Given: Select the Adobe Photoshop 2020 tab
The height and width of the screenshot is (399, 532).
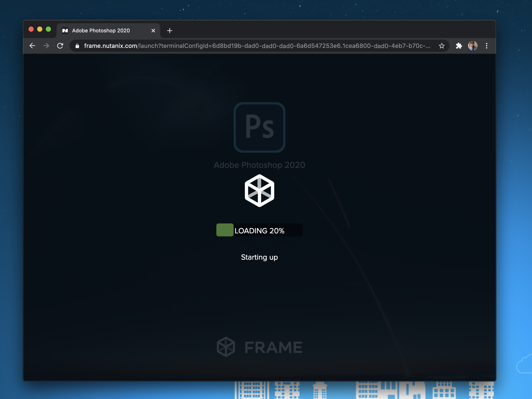Looking at the screenshot, I should point(101,31).
